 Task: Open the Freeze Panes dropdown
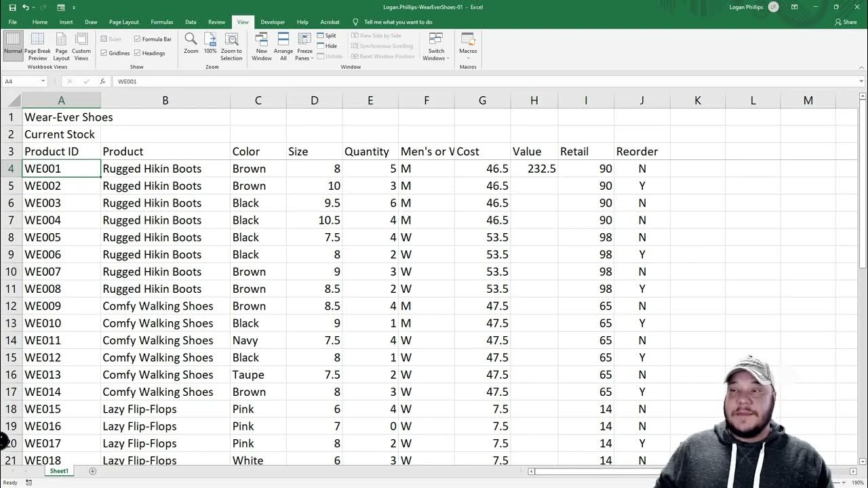click(x=304, y=45)
